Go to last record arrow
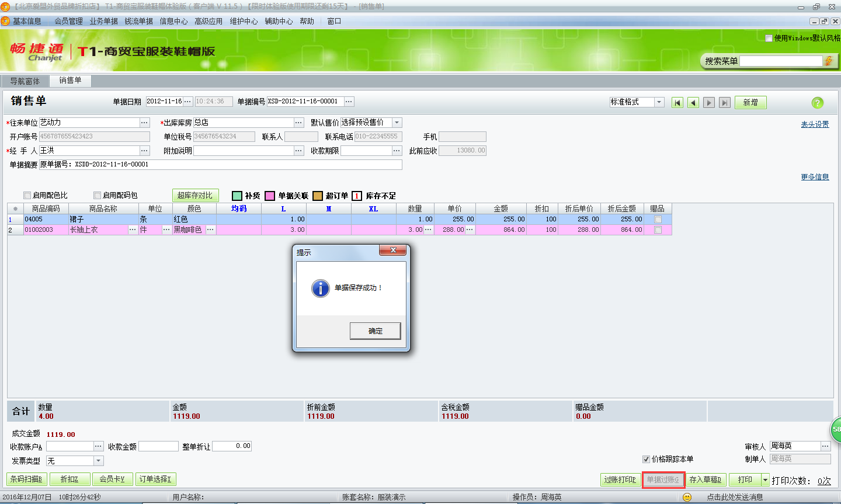Screen dimensions: 841x504 725,103
